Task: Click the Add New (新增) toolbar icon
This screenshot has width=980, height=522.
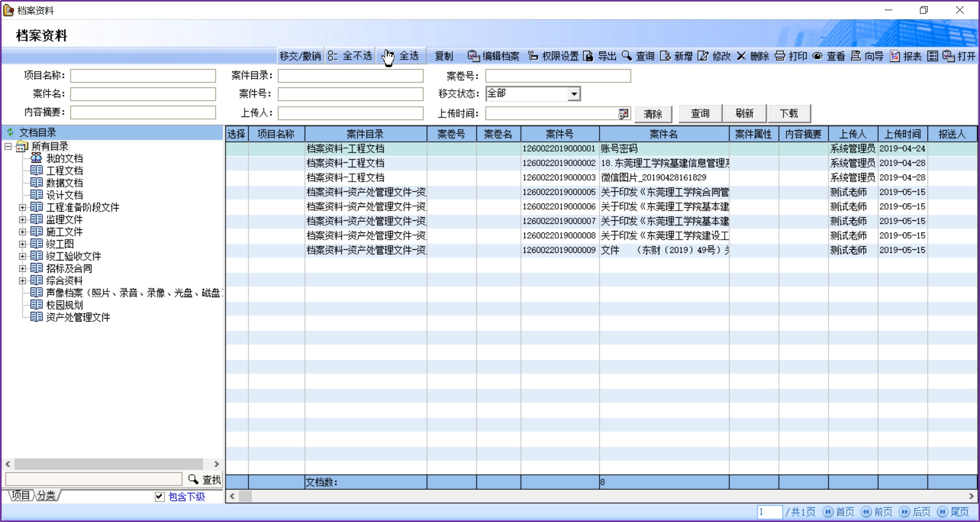Action: pos(665,56)
